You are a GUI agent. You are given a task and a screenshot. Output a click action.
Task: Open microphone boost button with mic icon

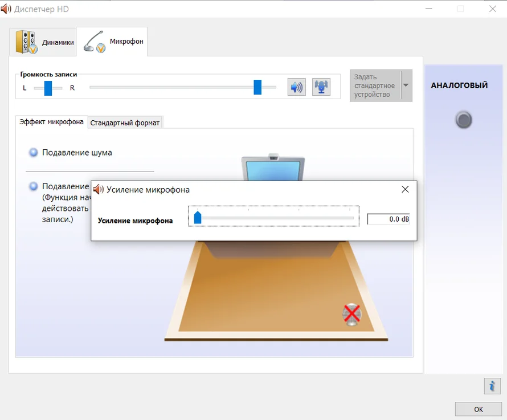pyautogui.click(x=321, y=87)
